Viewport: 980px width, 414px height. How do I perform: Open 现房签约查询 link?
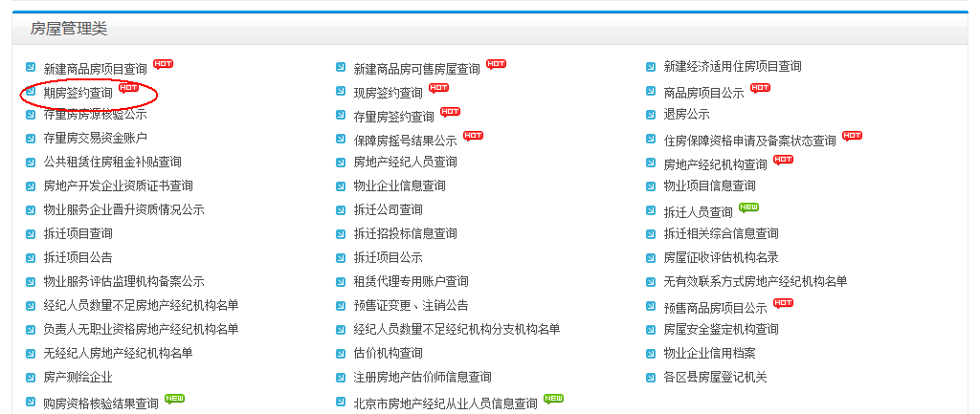pyautogui.click(x=389, y=93)
